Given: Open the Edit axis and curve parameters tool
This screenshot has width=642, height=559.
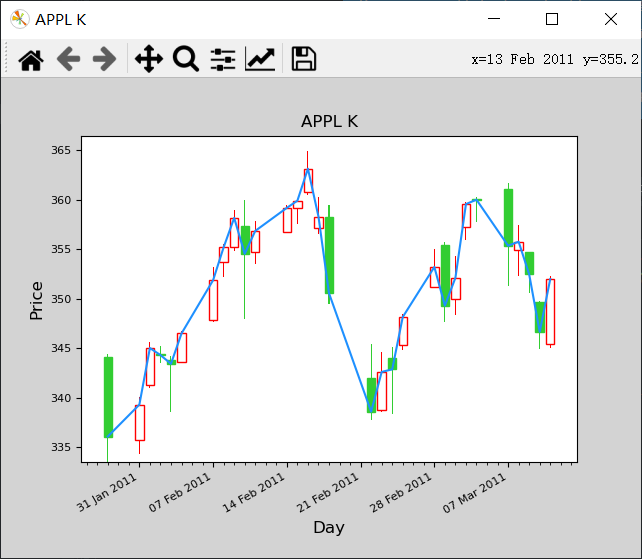Looking at the screenshot, I should pos(260,59).
